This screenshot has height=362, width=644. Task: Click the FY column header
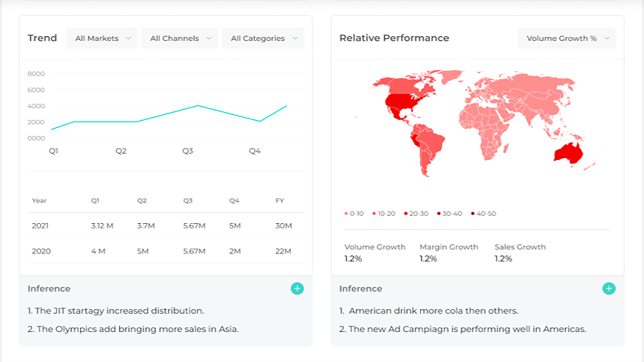pos(280,201)
